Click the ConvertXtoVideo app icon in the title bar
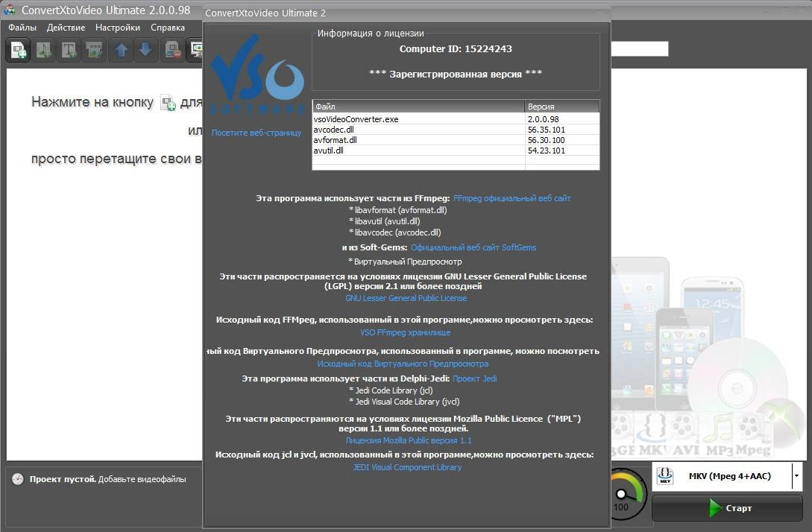 (10, 10)
